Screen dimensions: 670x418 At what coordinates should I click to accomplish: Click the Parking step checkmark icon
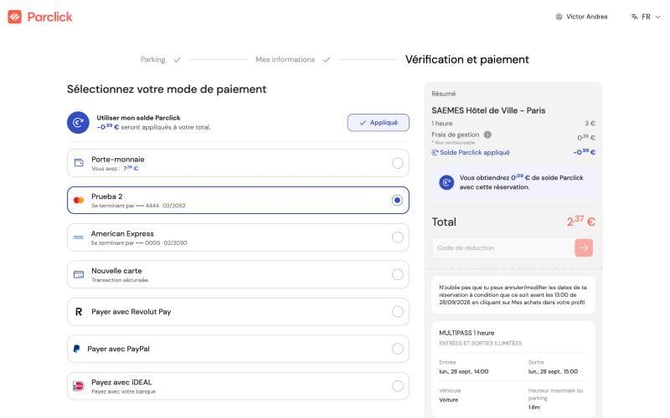tap(177, 59)
